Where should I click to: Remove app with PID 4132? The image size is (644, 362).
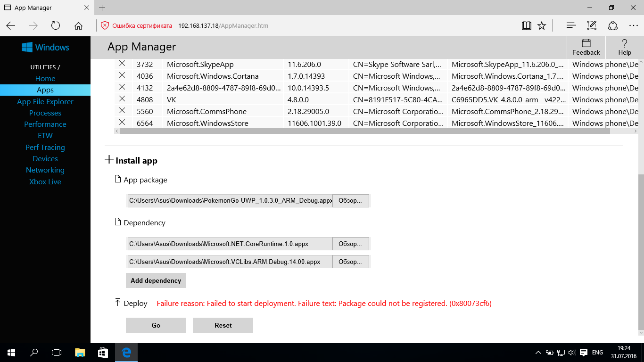tap(122, 87)
